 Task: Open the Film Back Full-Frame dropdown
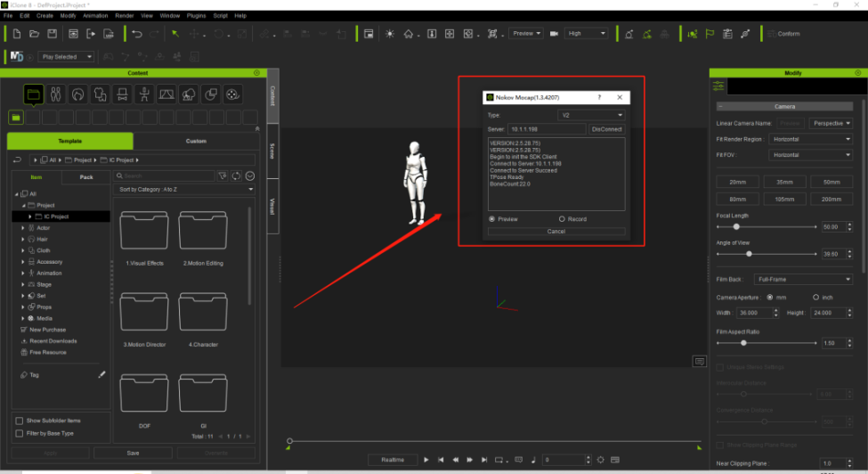pyautogui.click(x=803, y=280)
